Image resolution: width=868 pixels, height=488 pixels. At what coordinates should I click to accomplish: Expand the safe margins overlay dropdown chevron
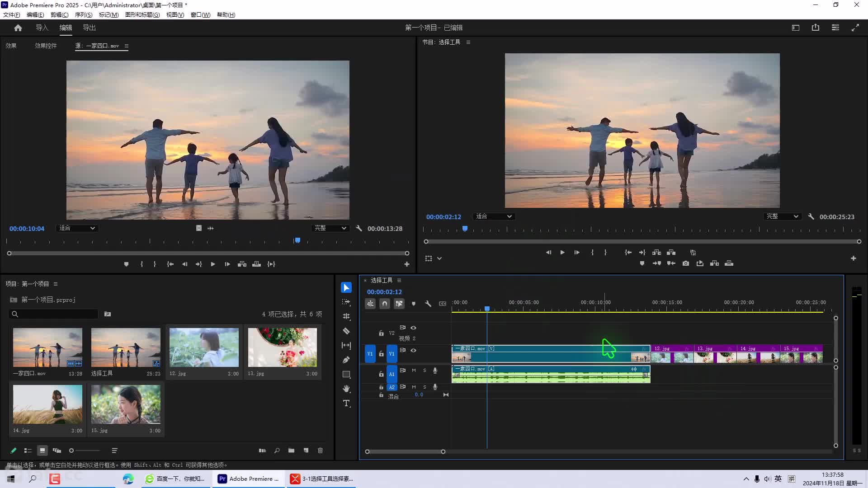[x=439, y=258]
